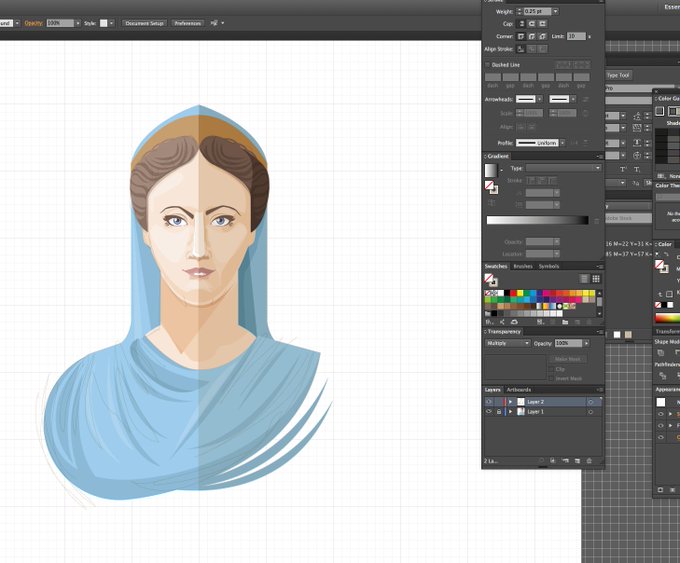Select the Swatches tab
Image resolution: width=680 pixels, height=563 pixels.
(x=496, y=266)
